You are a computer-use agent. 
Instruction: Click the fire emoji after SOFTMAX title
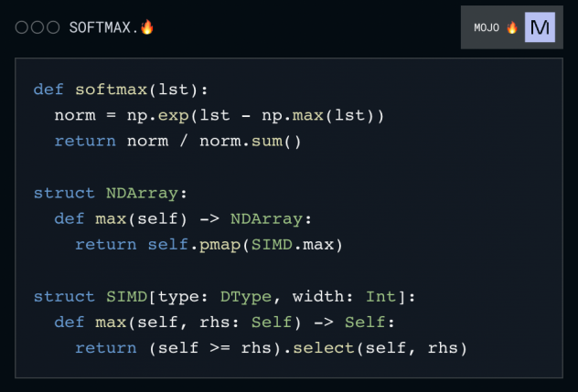(147, 26)
